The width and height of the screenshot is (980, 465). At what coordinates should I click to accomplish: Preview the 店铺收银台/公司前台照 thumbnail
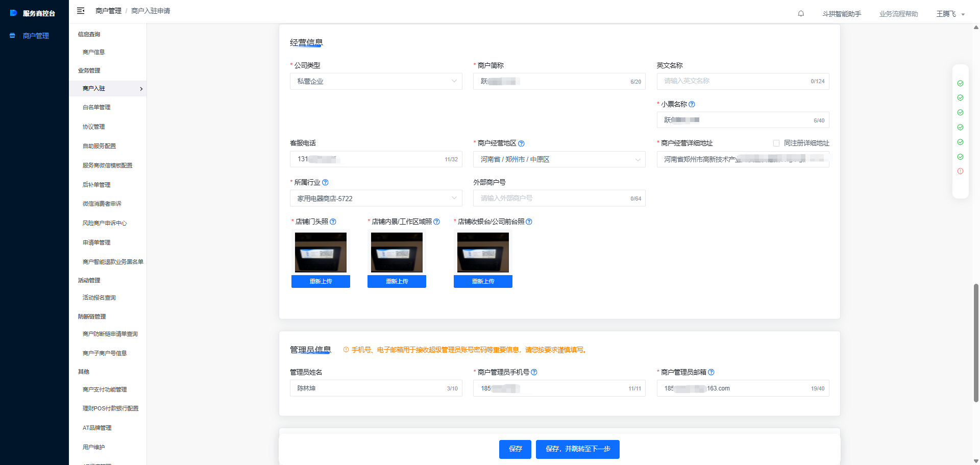point(483,252)
